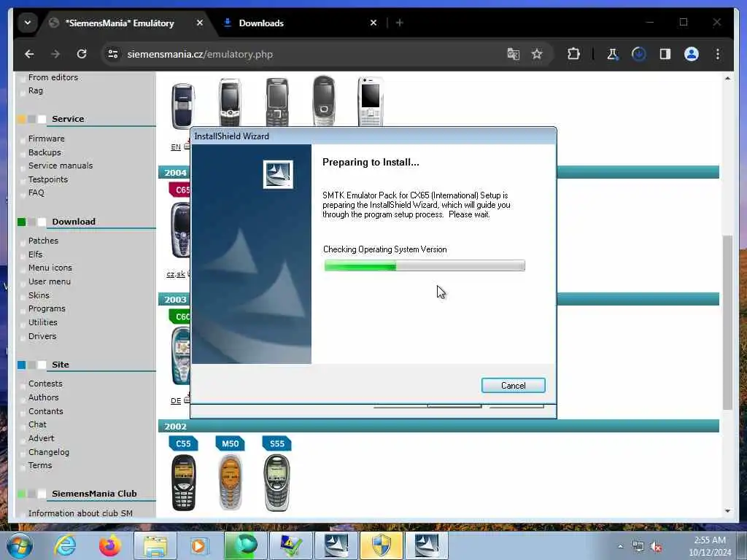
Task: Open the Elfs link
Action: pos(35,254)
